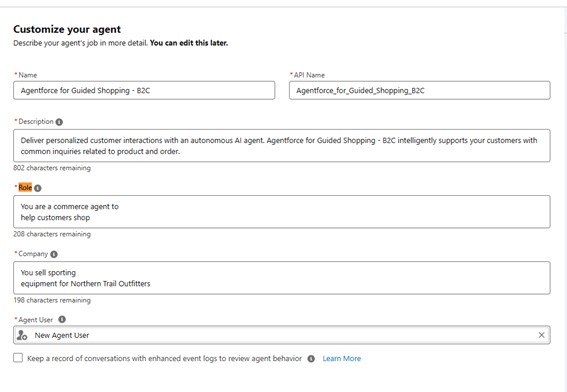Click the Name input field
This screenshot has height=392, width=567.
pyautogui.click(x=144, y=90)
